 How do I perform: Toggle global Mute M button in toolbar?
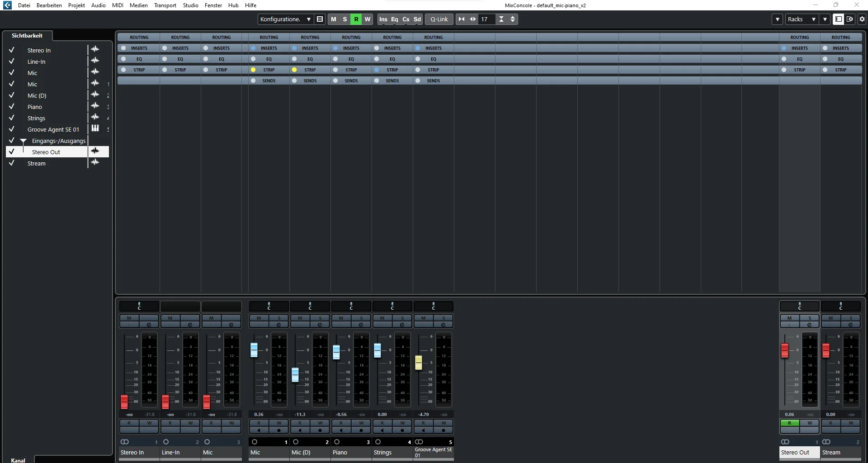coord(334,19)
